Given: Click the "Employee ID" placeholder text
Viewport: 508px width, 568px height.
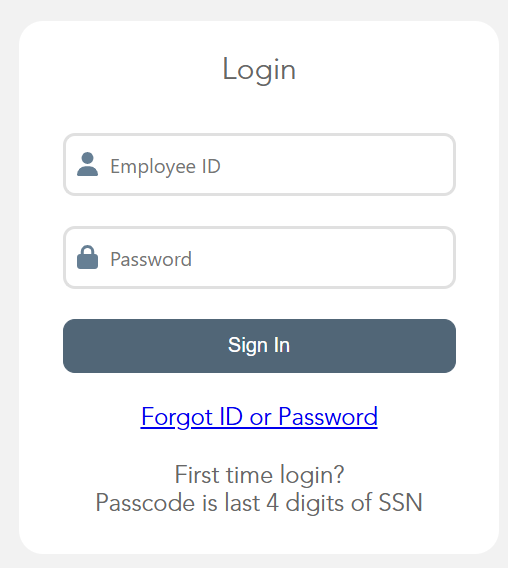Looking at the screenshot, I should click(165, 167).
